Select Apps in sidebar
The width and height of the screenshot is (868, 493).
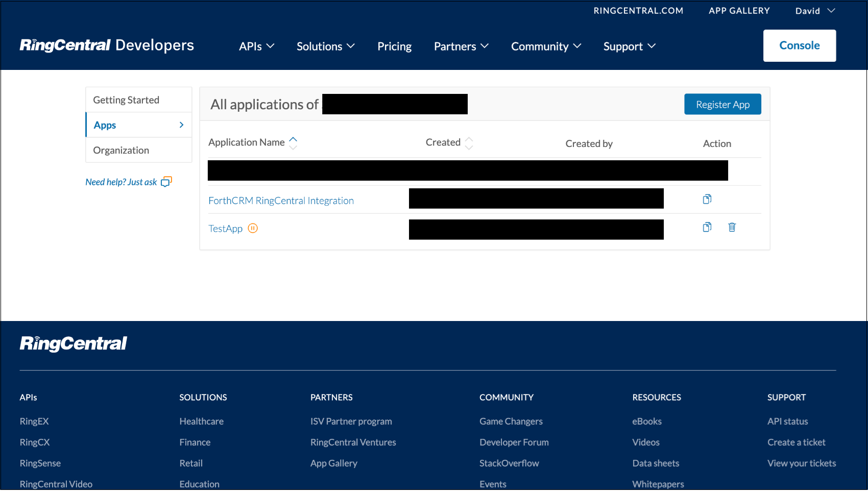coord(139,125)
